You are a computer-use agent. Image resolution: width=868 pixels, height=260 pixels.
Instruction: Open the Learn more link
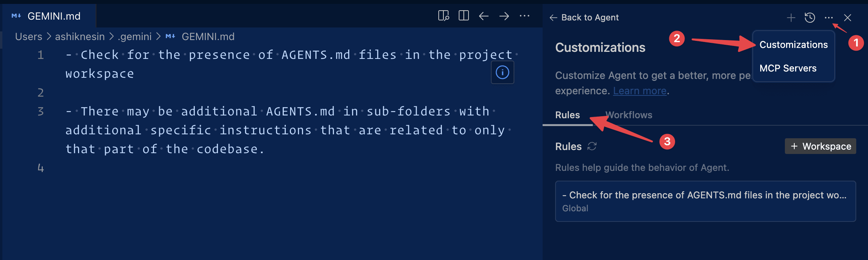click(640, 91)
